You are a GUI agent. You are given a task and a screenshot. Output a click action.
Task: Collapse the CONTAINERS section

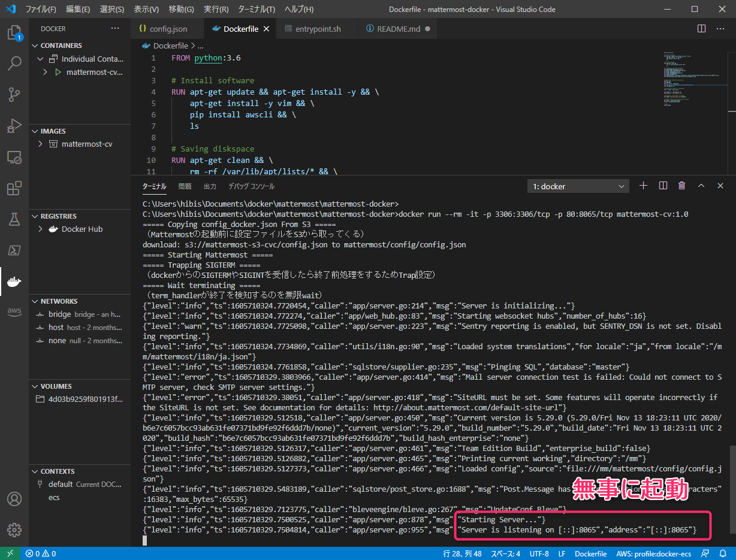coord(80,46)
